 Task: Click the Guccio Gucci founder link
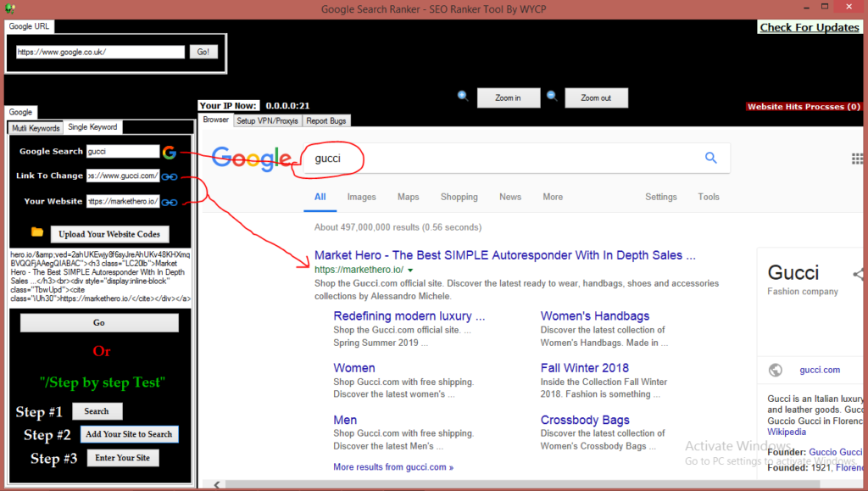coord(836,452)
